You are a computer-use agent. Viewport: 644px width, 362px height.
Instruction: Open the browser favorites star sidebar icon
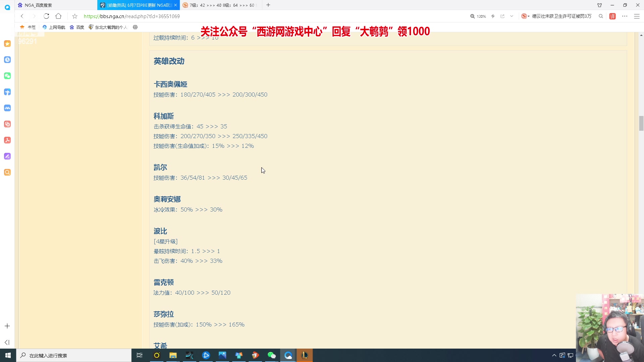(x=7, y=44)
